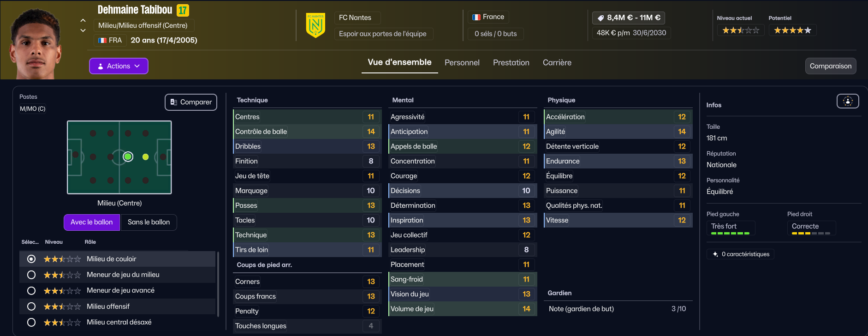Click the French flag next to France

(476, 17)
